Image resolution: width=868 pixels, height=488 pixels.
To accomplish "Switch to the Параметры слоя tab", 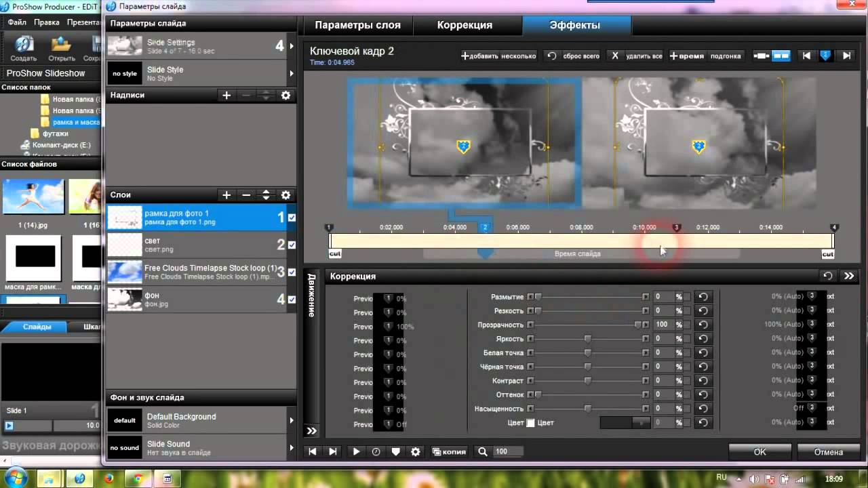I will point(357,25).
